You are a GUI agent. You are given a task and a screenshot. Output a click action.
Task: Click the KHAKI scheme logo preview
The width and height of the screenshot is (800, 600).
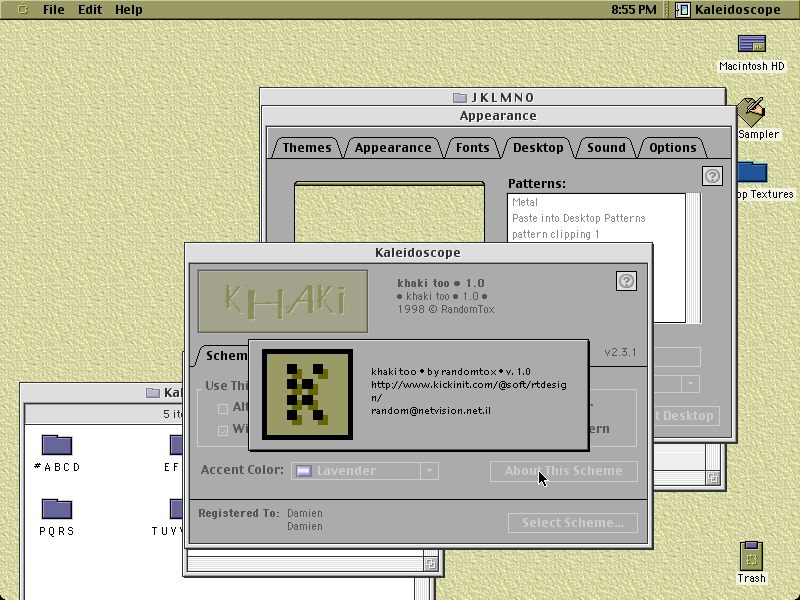click(283, 302)
